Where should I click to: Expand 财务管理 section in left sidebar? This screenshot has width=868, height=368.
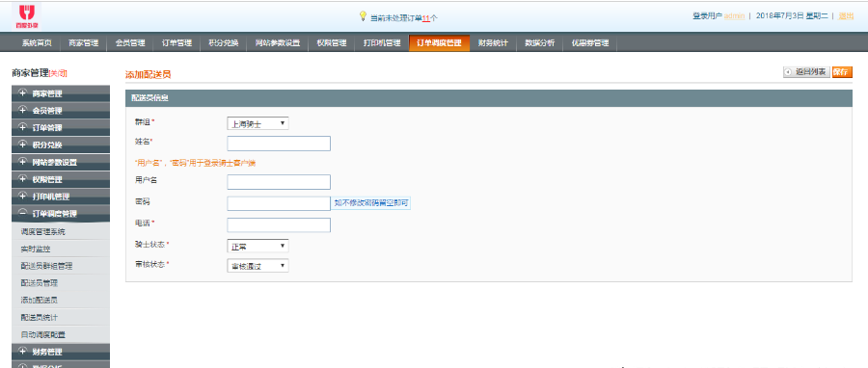[x=61, y=352]
